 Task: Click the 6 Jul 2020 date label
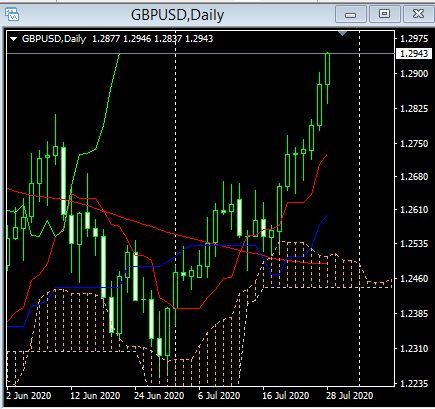pyautogui.click(x=219, y=396)
